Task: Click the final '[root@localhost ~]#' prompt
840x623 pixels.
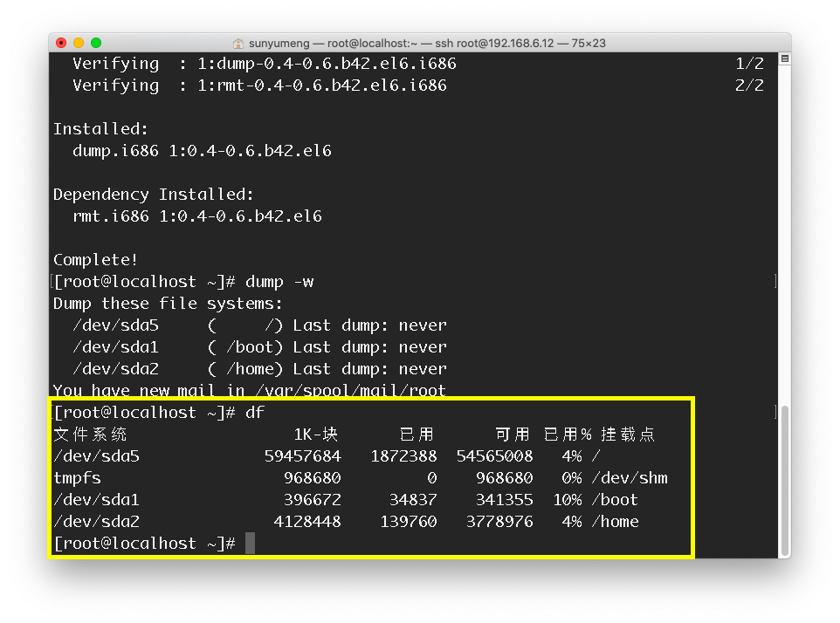Action: coord(145,544)
